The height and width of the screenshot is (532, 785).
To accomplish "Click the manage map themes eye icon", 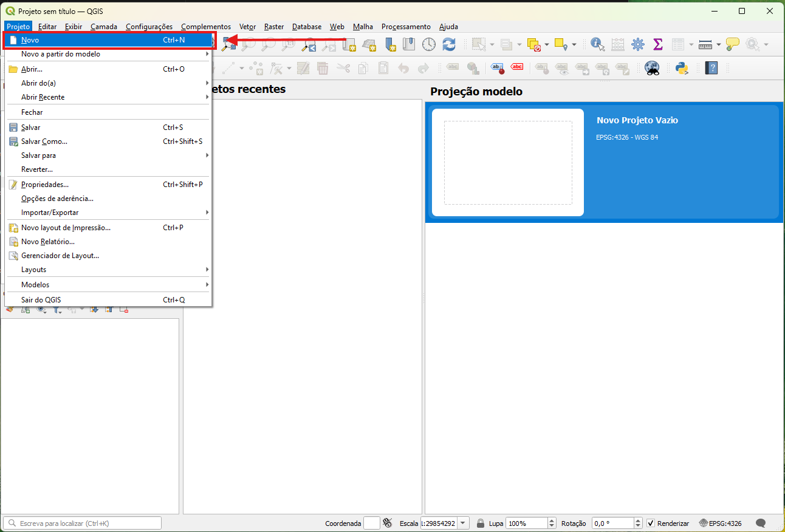I will 41,309.
